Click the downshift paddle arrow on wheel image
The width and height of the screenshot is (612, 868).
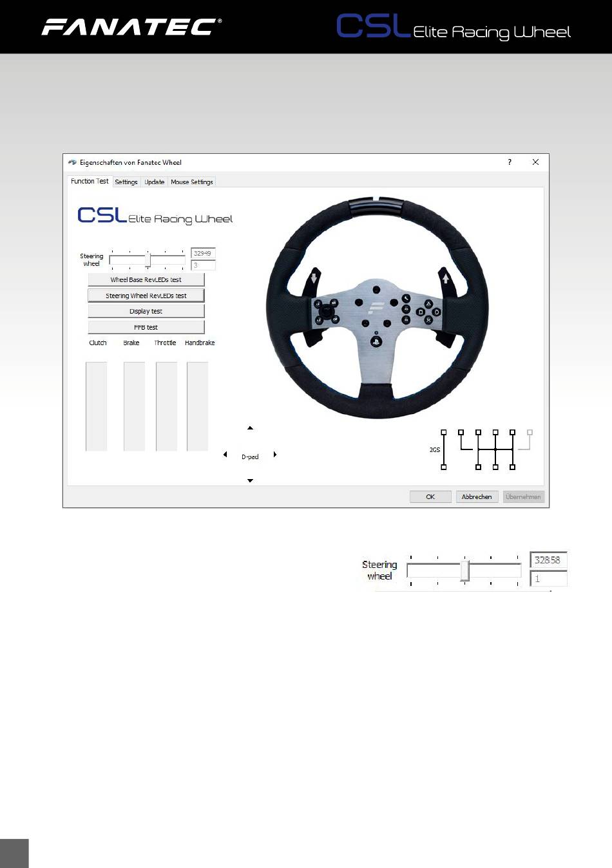tap(314, 278)
